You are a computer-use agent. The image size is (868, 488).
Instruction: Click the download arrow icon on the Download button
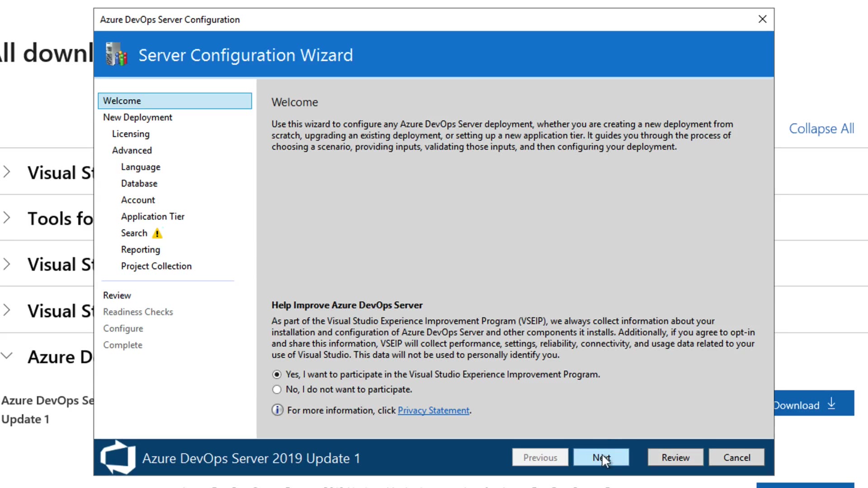point(831,404)
